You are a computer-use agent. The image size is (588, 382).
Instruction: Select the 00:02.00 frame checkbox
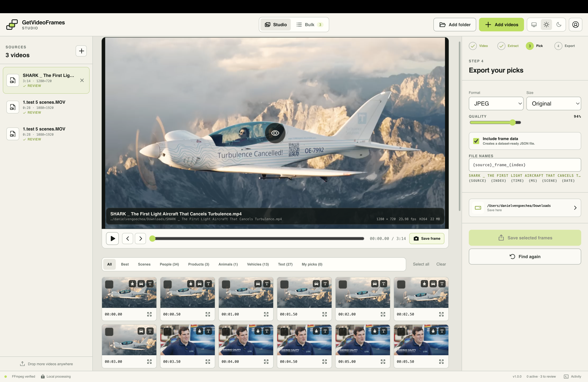(343, 285)
